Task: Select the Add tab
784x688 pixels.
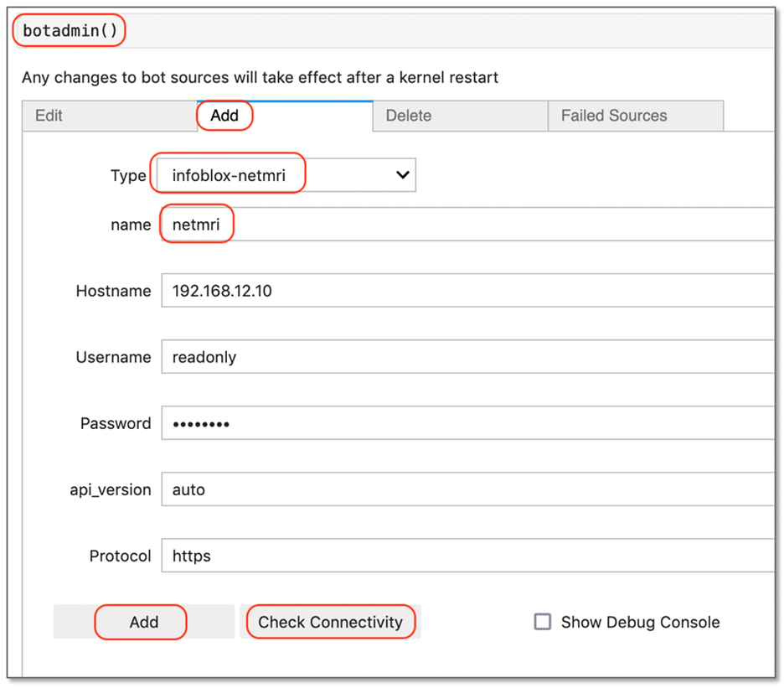Action: tap(224, 116)
